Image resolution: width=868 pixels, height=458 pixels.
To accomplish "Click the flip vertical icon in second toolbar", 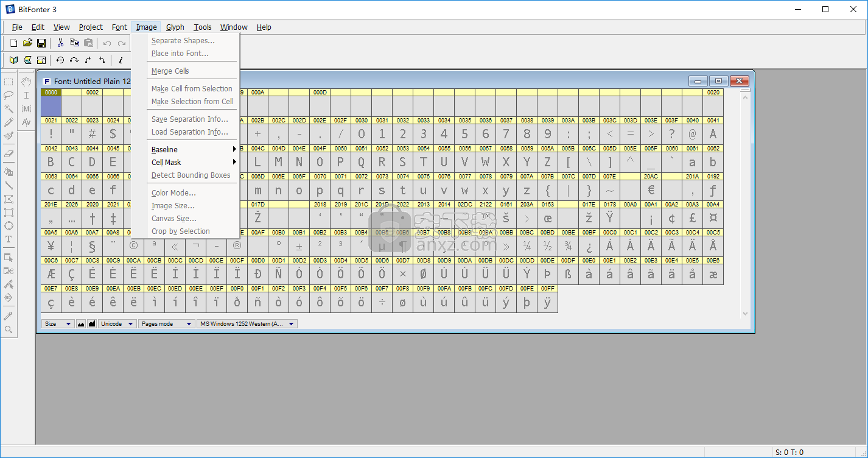I will (x=27, y=60).
